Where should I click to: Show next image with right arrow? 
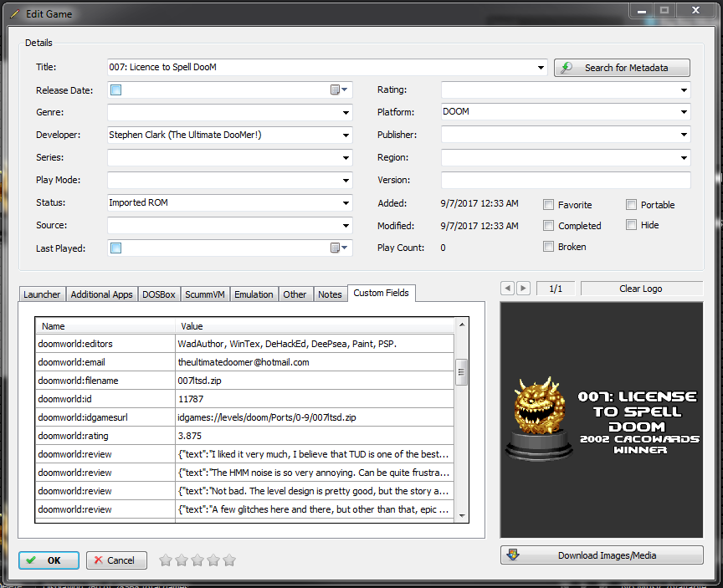point(523,289)
